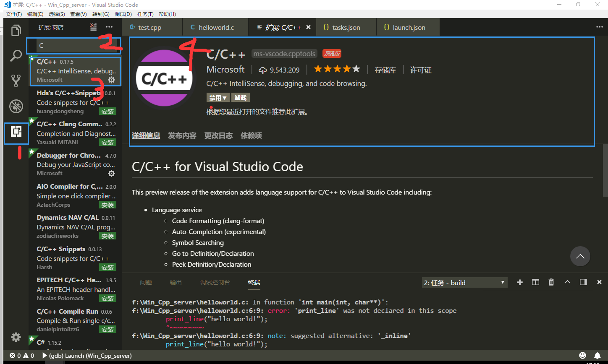Open 编辑(E) menu
Screen dimensions: 608x364
tap(35, 14)
